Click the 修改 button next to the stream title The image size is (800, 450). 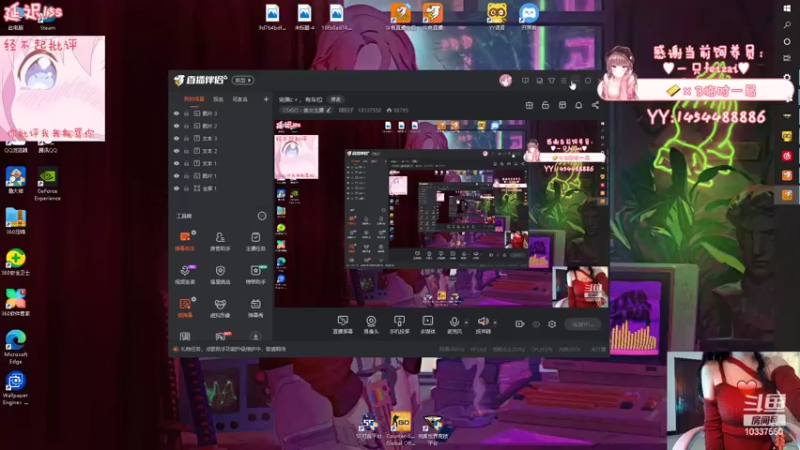pyautogui.click(x=336, y=99)
